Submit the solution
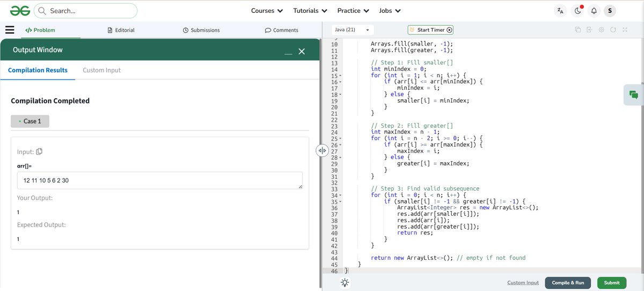 click(x=611, y=283)
